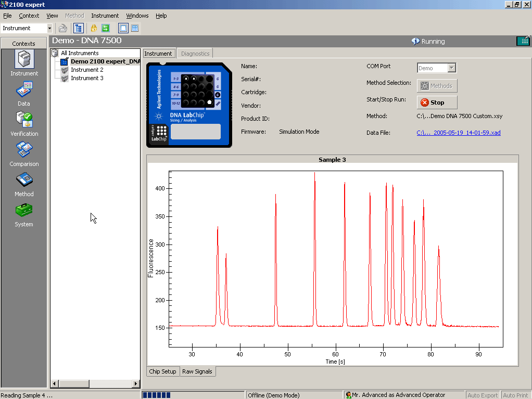
Task: Open the Instrument menu
Action: (105, 16)
